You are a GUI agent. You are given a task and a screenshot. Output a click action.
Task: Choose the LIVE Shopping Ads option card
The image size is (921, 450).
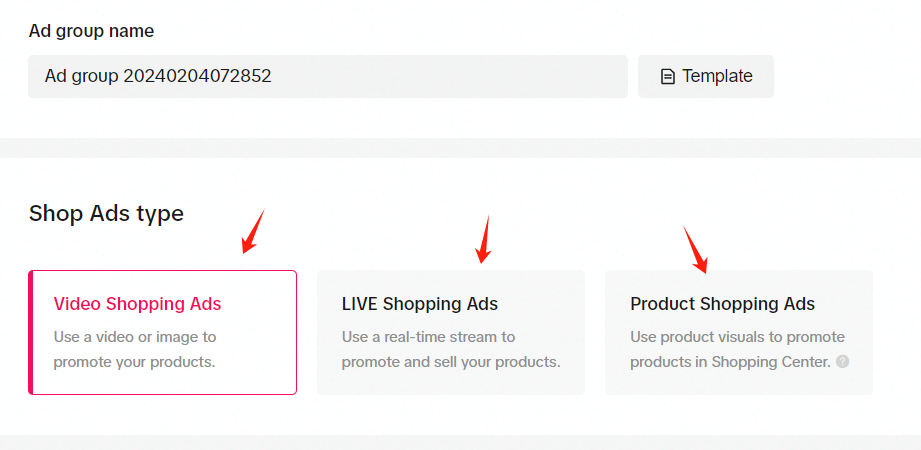point(451,333)
